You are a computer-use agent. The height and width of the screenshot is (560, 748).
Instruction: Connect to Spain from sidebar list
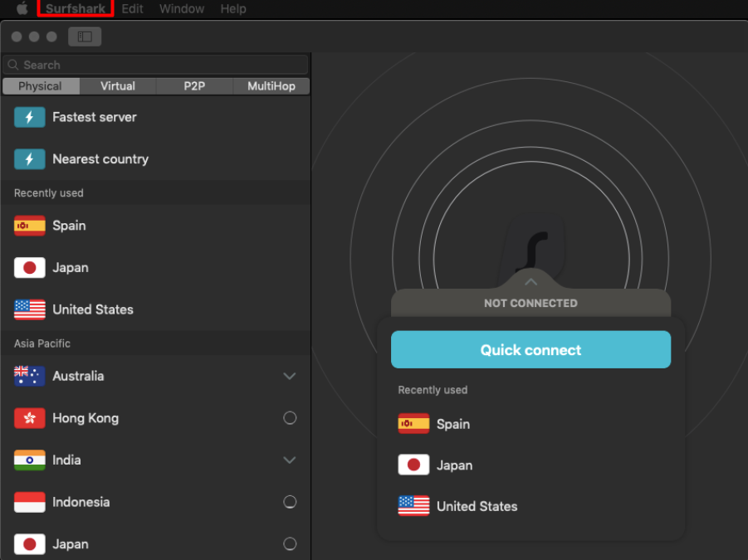pos(155,226)
